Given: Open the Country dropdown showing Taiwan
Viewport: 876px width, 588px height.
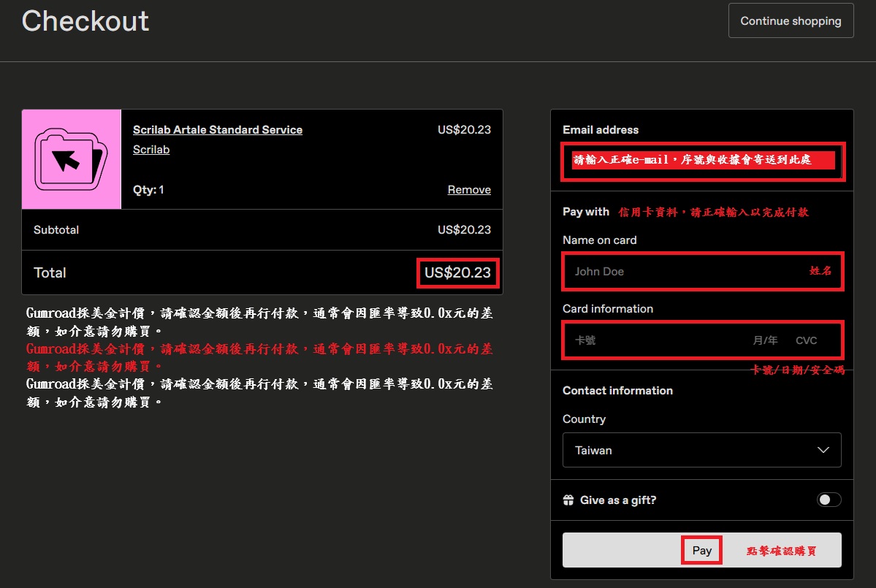Looking at the screenshot, I should click(701, 450).
